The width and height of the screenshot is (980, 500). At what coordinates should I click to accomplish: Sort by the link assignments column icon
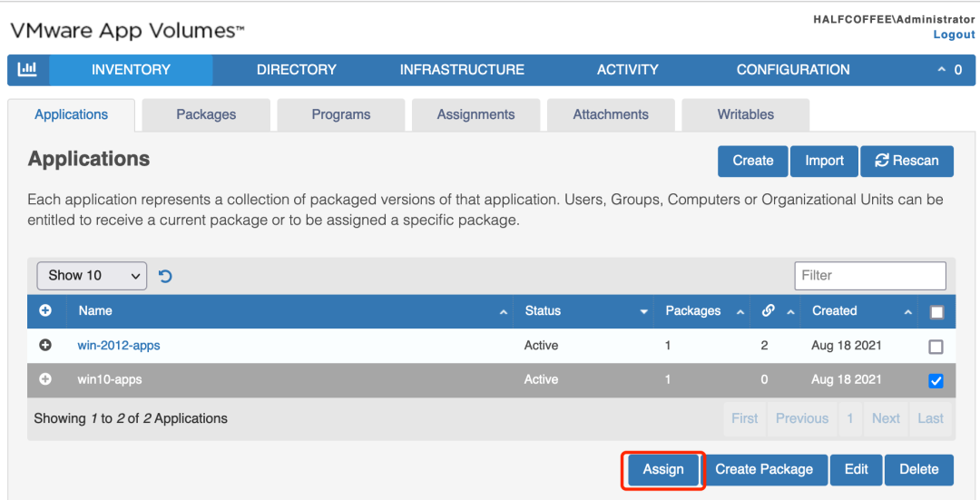point(769,310)
